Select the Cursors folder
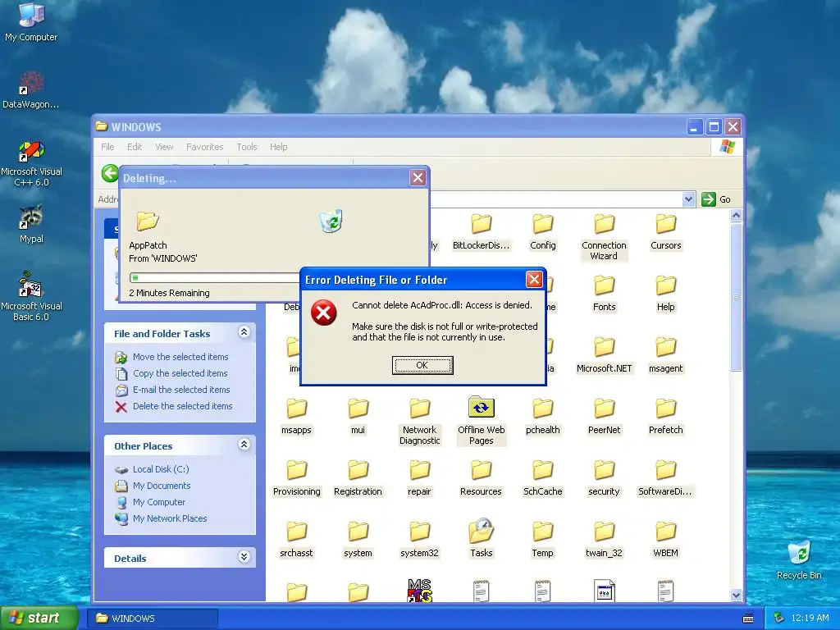This screenshot has width=840, height=630. (x=666, y=232)
